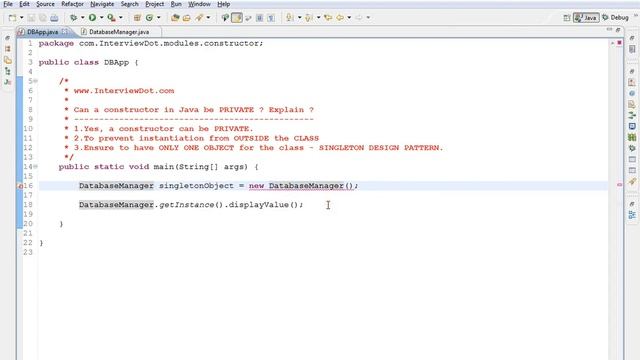Click the line 16 error mark in overview ruler

point(619,185)
